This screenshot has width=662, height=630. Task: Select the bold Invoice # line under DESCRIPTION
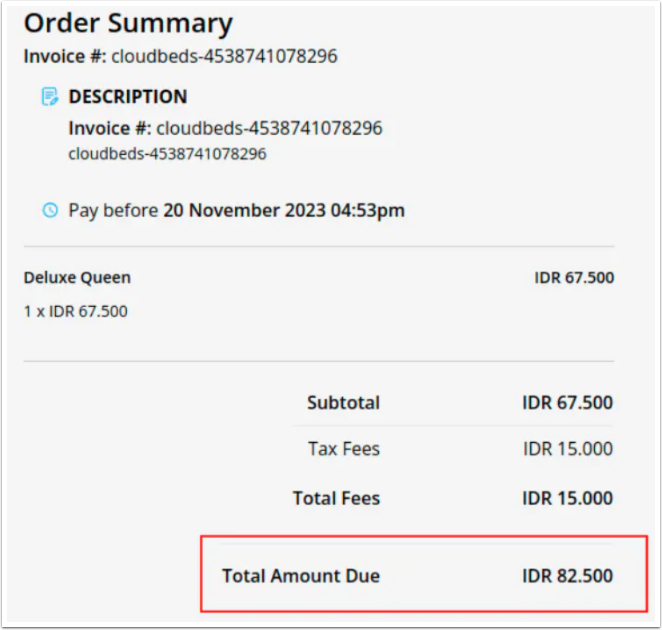tap(225, 128)
